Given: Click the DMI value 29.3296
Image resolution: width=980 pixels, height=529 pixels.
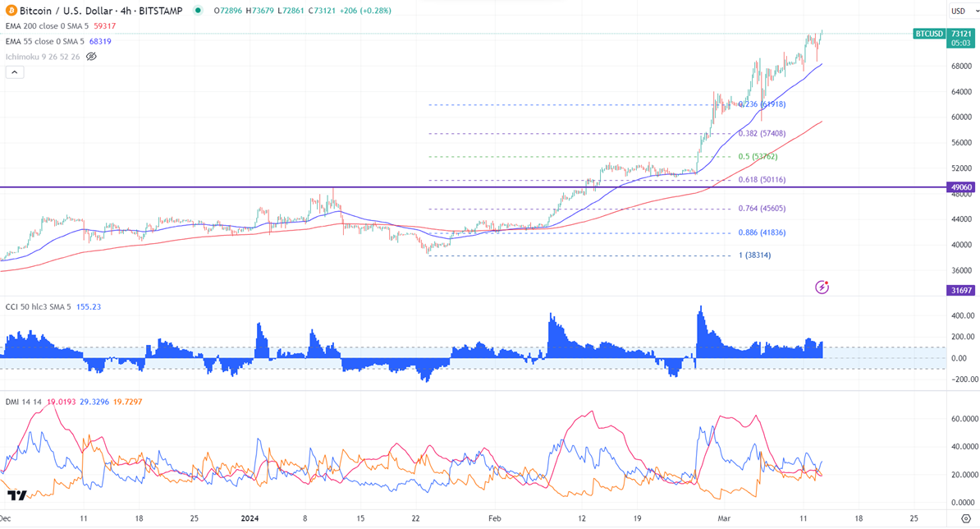Looking at the screenshot, I should pos(94,402).
